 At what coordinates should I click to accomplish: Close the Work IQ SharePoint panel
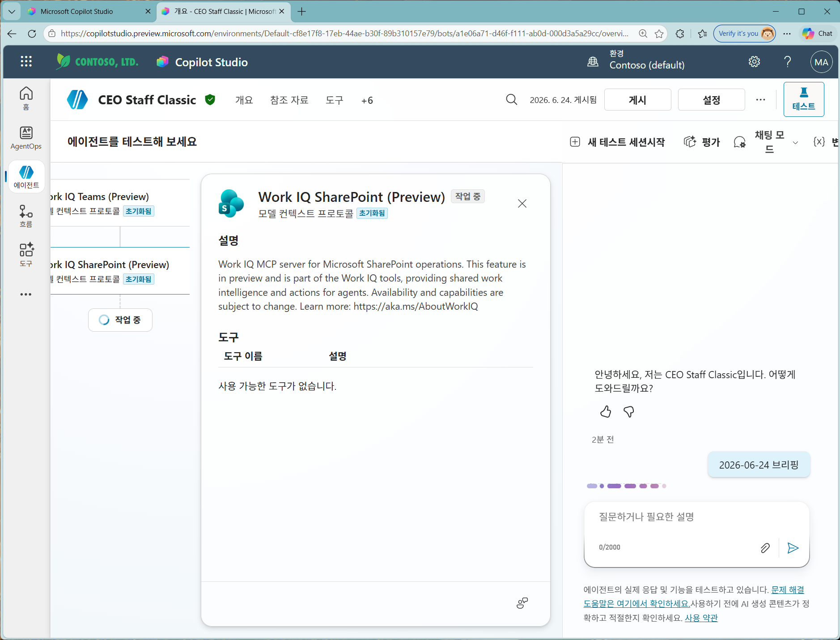(x=522, y=204)
